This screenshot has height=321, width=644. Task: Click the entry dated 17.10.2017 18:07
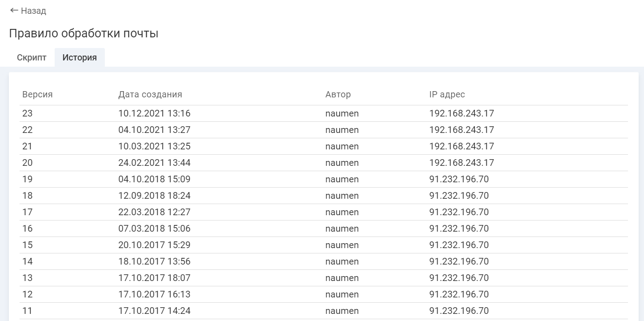click(154, 278)
